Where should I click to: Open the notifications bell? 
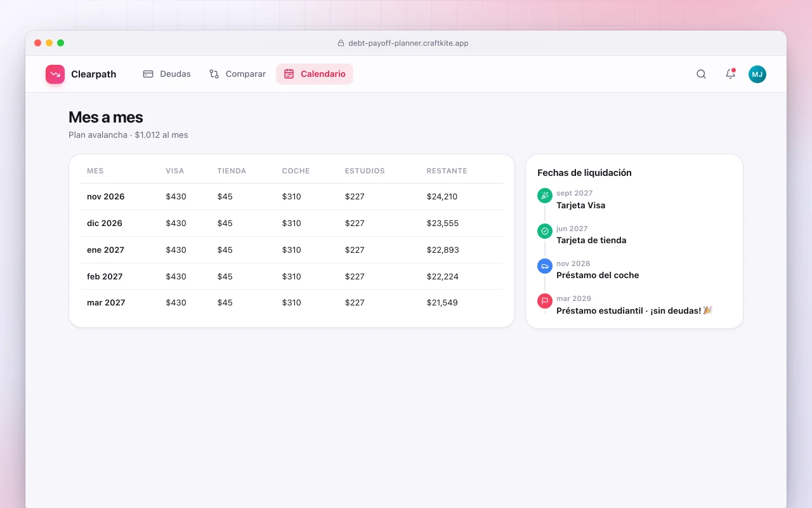pos(730,74)
